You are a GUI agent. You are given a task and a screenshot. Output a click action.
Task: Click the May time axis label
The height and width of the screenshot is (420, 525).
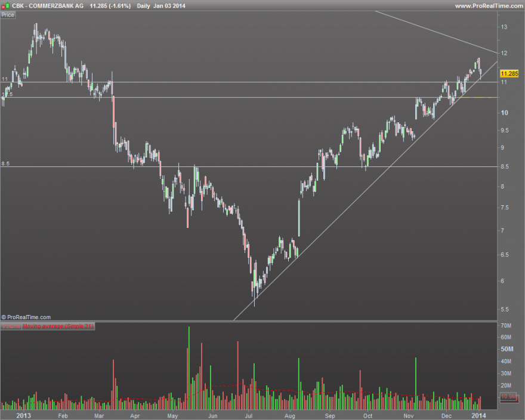point(172,416)
